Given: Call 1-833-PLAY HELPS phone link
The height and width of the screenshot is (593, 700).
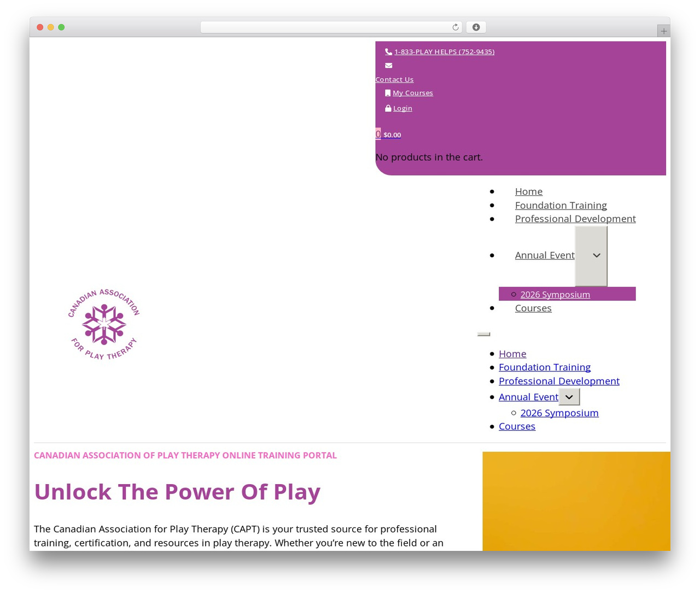Looking at the screenshot, I should (444, 52).
